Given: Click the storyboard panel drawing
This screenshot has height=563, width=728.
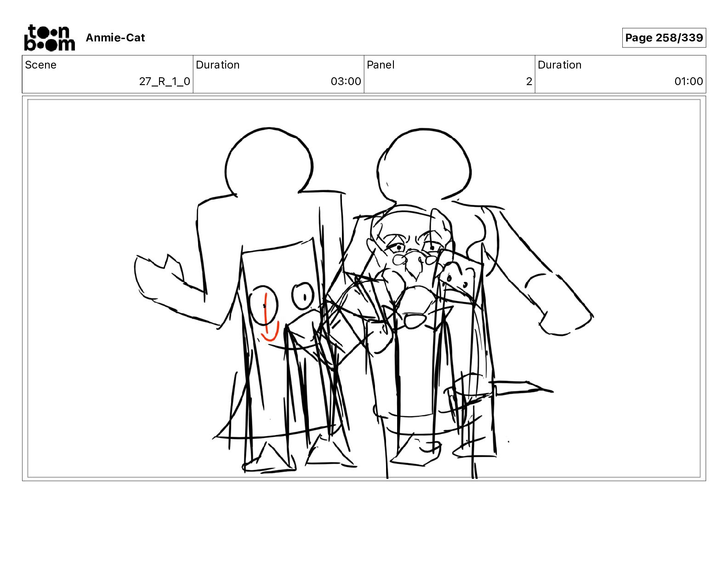Looking at the screenshot, I should [x=364, y=288].
